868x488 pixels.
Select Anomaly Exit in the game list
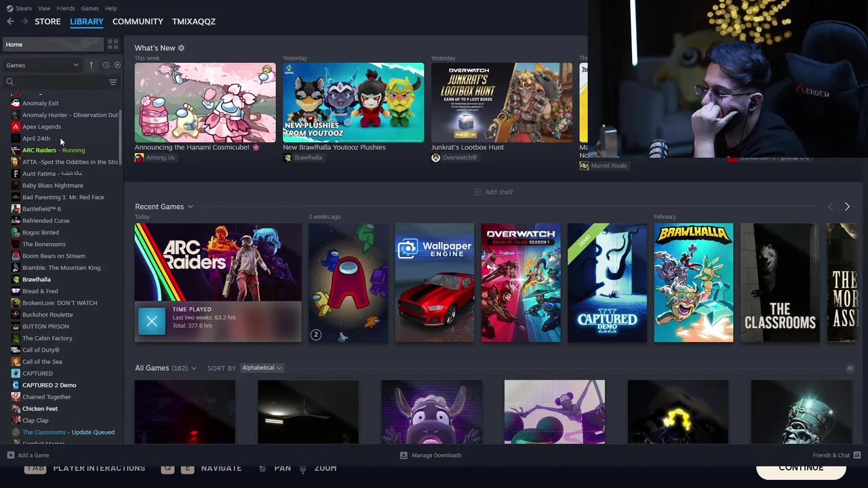click(x=41, y=104)
